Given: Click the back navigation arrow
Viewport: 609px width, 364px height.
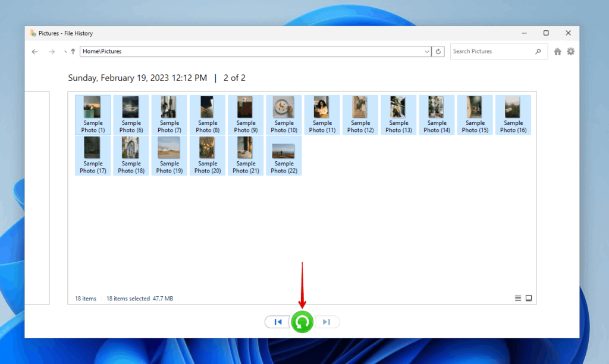Looking at the screenshot, I should click(34, 51).
